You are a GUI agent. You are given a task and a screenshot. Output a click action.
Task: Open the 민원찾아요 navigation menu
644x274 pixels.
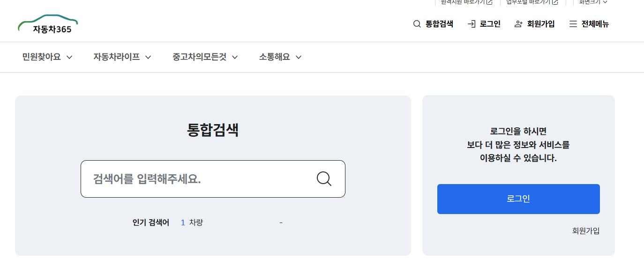pyautogui.click(x=41, y=57)
